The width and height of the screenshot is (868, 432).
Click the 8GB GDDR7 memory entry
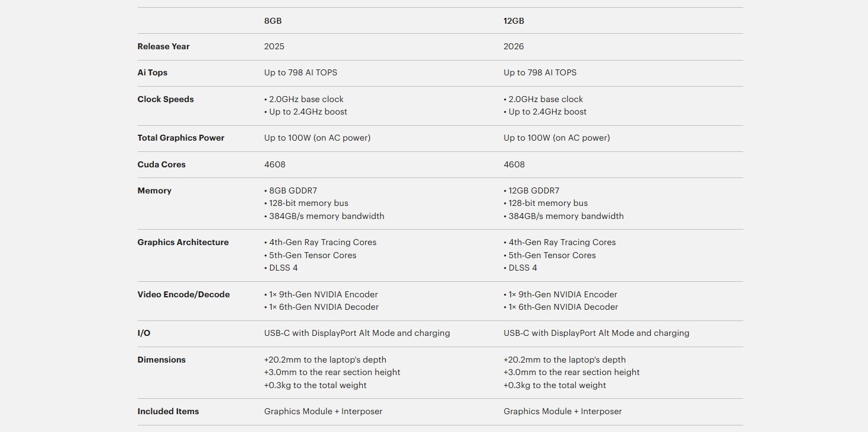pyautogui.click(x=293, y=190)
